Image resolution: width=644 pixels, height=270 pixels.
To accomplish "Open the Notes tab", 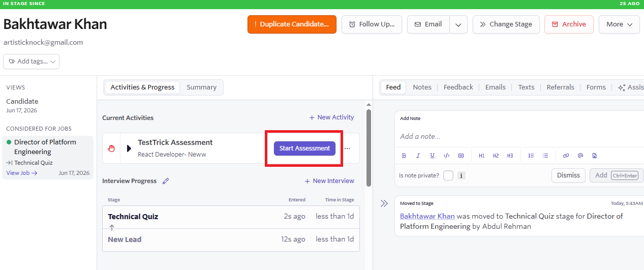I will point(422,87).
